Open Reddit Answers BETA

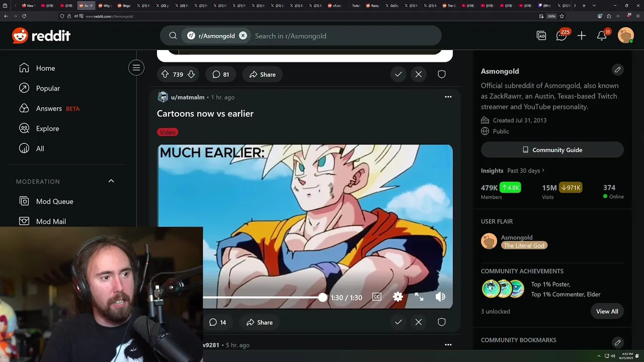(x=49, y=108)
